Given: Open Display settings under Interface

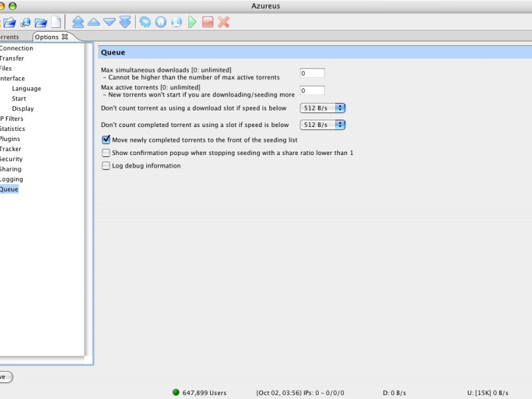Looking at the screenshot, I should coord(23,108).
